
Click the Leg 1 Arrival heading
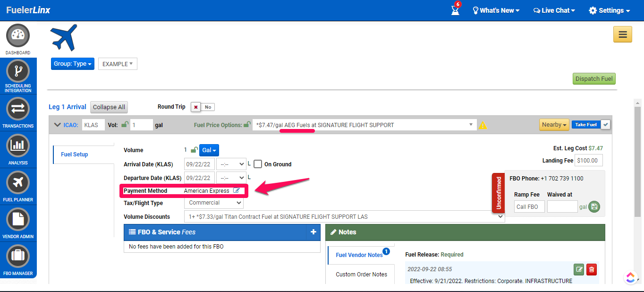pyautogui.click(x=68, y=107)
